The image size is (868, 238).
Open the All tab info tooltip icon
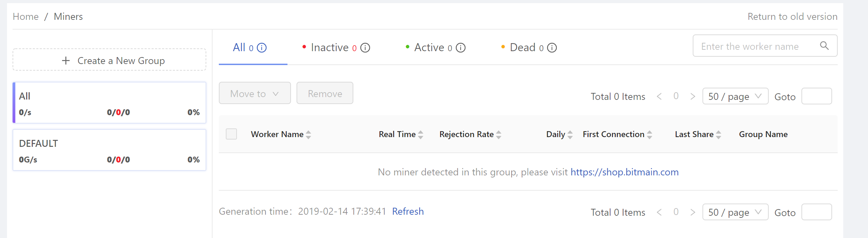click(261, 47)
